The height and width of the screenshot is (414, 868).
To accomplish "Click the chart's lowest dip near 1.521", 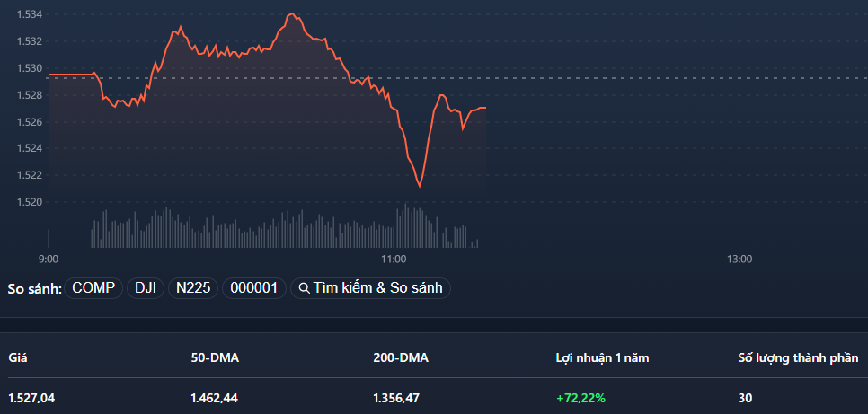I will 419,186.
